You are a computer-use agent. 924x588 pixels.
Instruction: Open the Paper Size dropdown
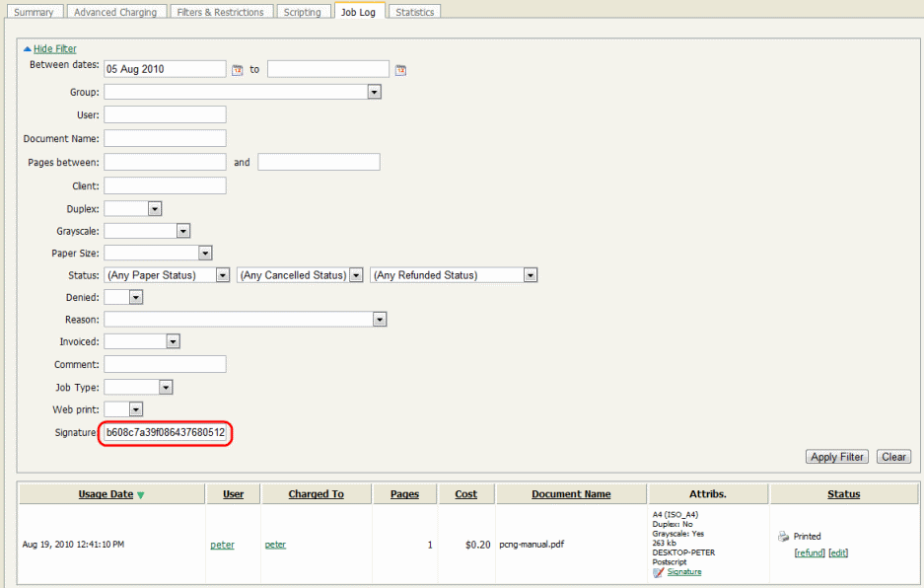tap(205, 253)
